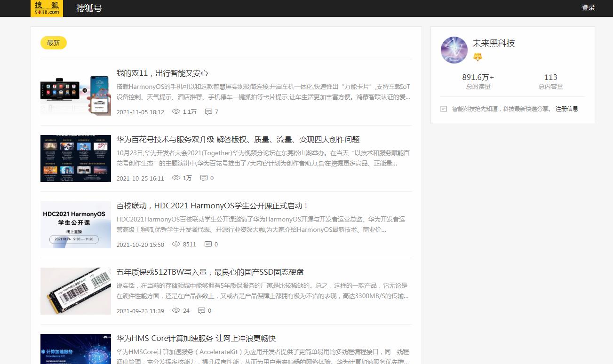Viewport: 613px width, 364px height.
Task: Click comment icon with 7 comments
Action: [x=208, y=112]
